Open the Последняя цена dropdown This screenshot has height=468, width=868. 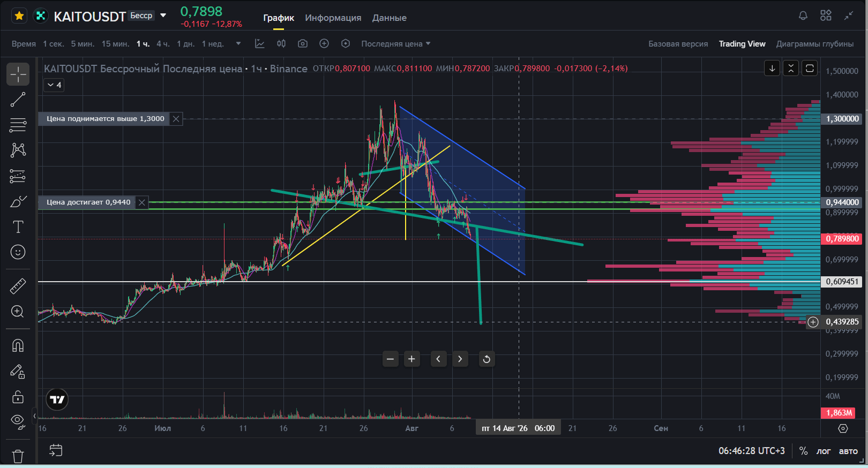(x=396, y=44)
